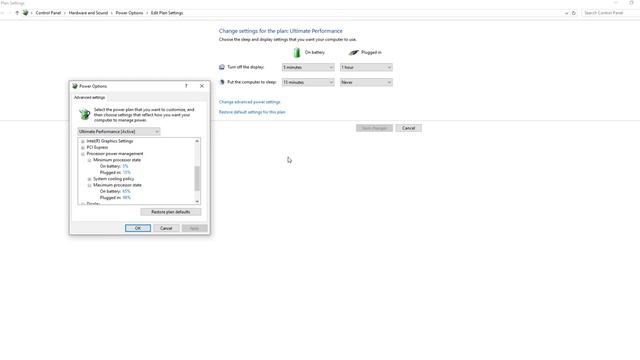Viewport: 640px width, 360px height.
Task: Close the Power Options dialog
Action: tap(202, 86)
